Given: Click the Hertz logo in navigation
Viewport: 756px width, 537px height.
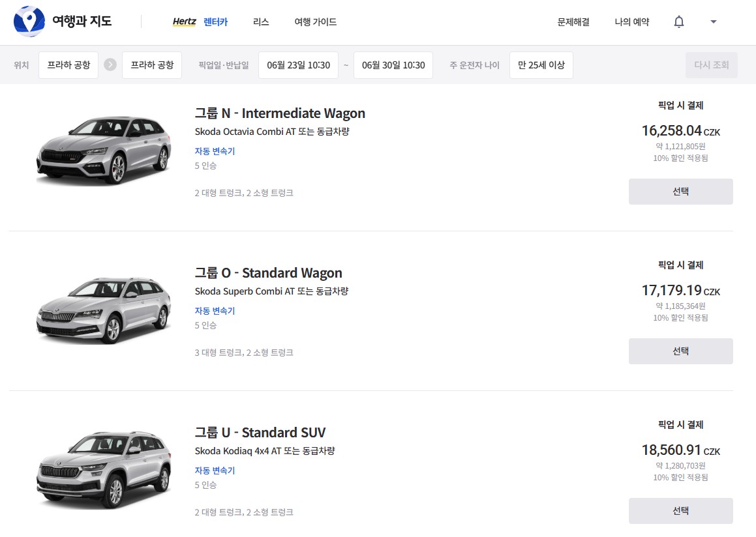Looking at the screenshot, I should pos(184,22).
